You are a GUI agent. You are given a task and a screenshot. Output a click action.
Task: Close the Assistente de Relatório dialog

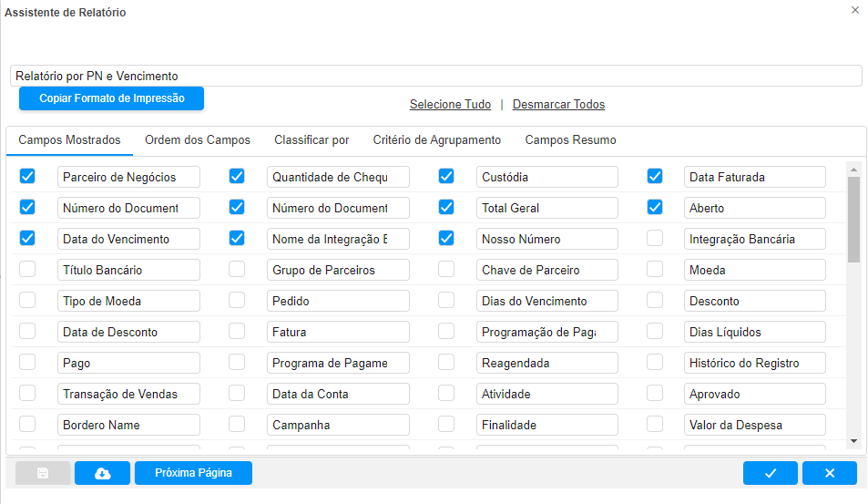[x=854, y=10]
